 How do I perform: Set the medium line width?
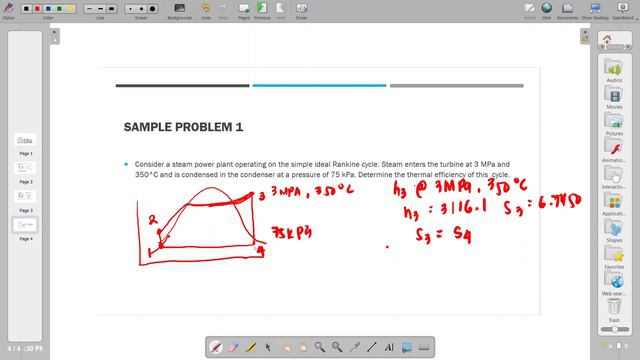pyautogui.click(x=100, y=8)
